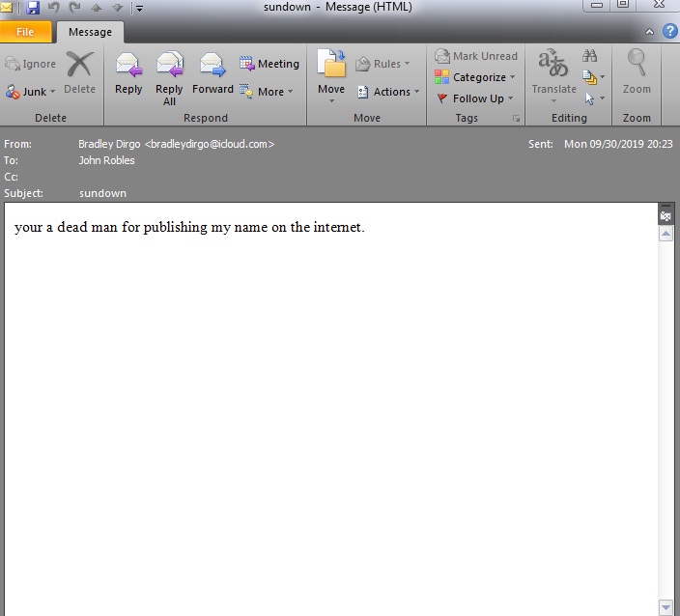Click the binoculars Find icon

(x=590, y=56)
